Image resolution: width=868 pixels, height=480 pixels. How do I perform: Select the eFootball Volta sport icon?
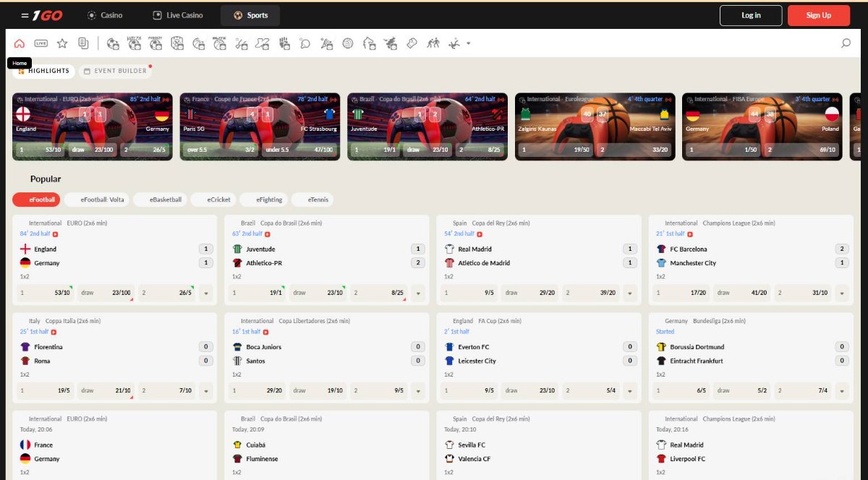134,45
